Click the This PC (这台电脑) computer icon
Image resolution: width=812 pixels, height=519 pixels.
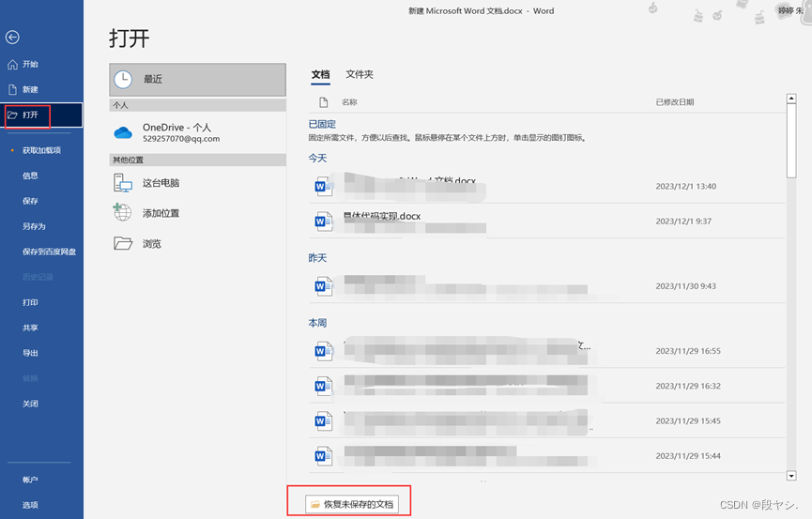tap(123, 183)
